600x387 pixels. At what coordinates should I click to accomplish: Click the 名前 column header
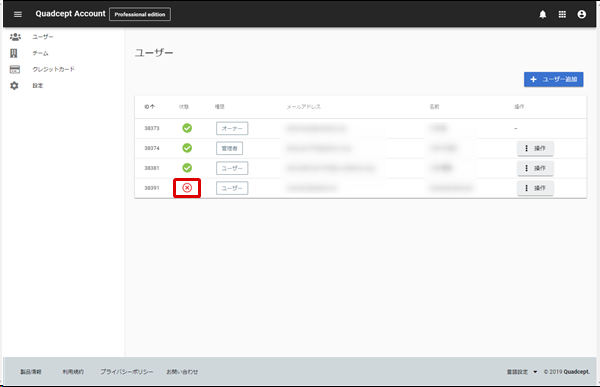pyautogui.click(x=434, y=107)
